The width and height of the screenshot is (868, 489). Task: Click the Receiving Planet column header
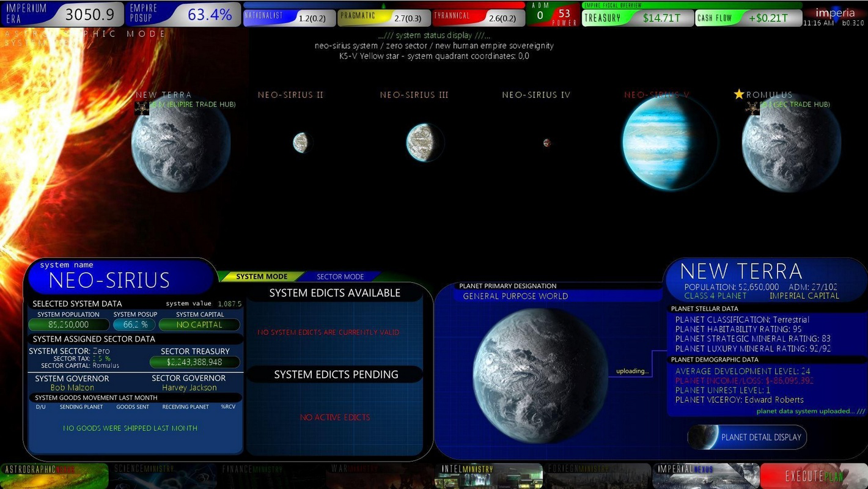click(185, 406)
